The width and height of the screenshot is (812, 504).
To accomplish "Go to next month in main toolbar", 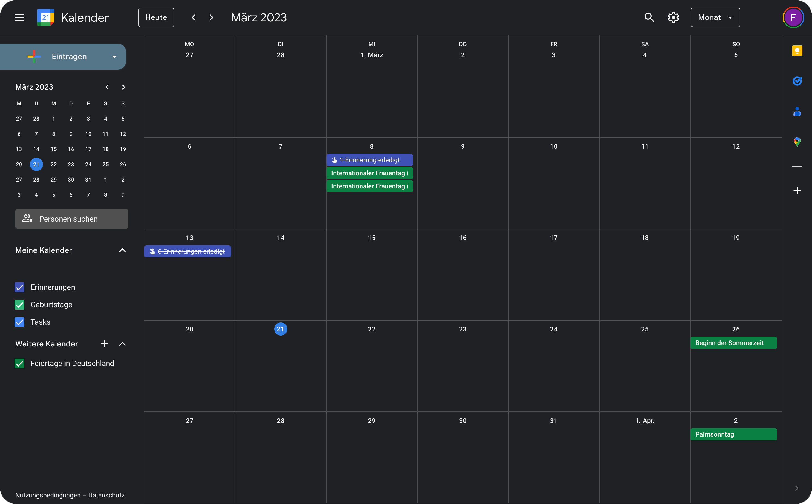I will (x=211, y=17).
